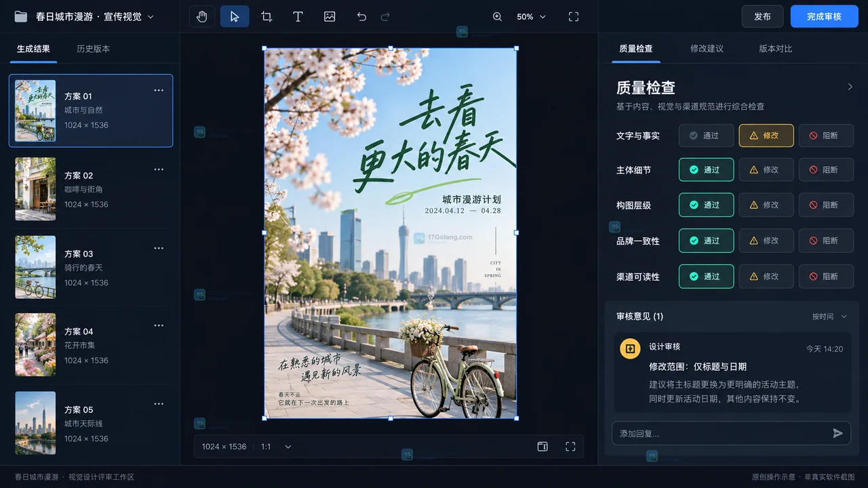
Task: Mark 渠道可读性 as 修改
Action: coord(766,277)
